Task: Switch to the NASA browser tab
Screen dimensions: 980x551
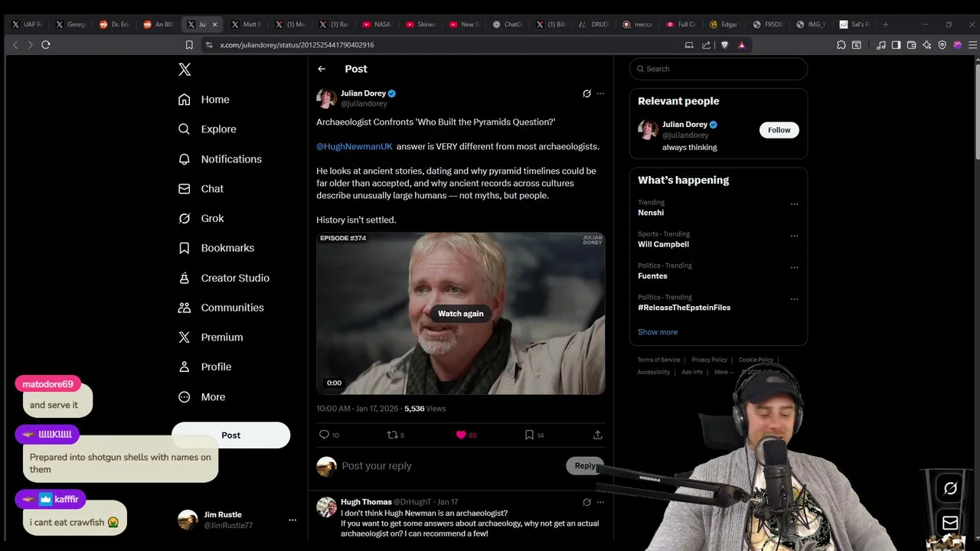Action: click(376, 24)
